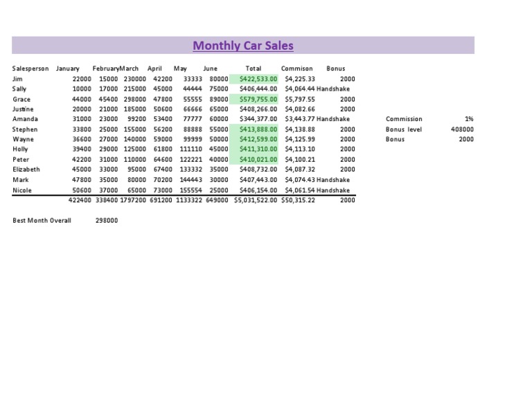Click the 'Mark' salesperson cell

click(20, 180)
